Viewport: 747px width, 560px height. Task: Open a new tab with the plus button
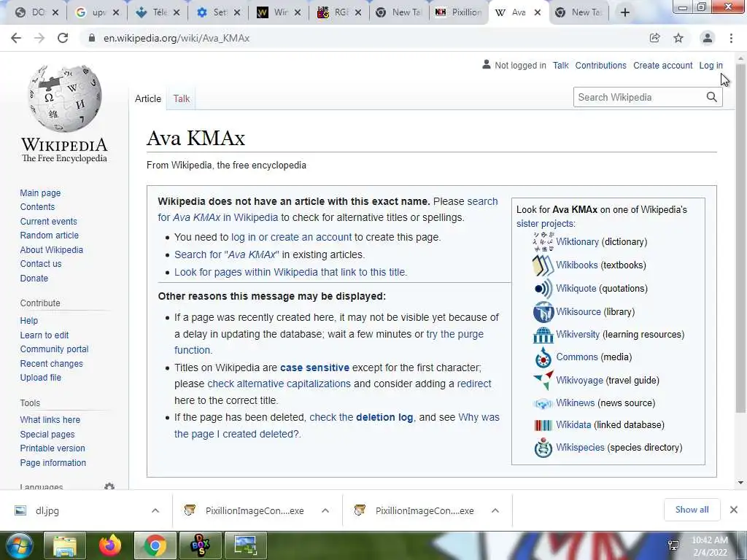[x=625, y=13]
